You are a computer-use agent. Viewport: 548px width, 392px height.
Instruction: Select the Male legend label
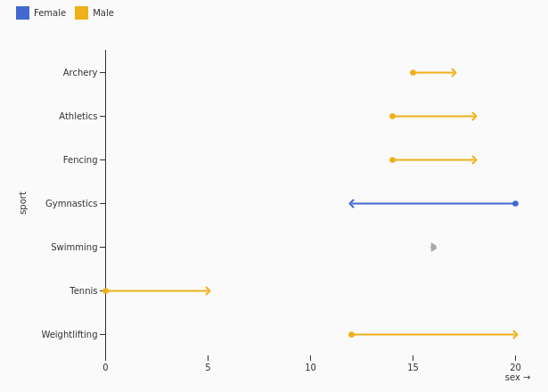click(103, 13)
